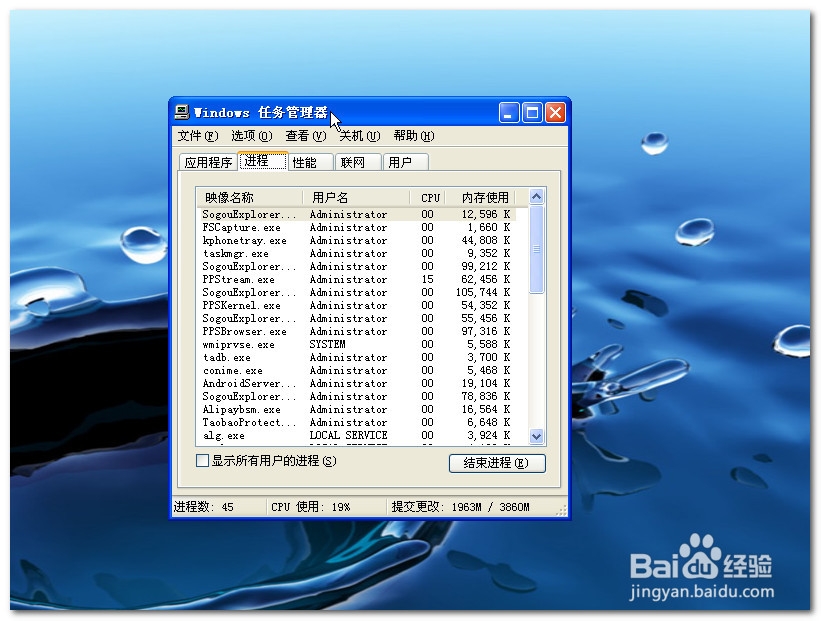The width and height of the screenshot is (821, 621).
Task: Open the 文件 menu
Action: [x=194, y=136]
